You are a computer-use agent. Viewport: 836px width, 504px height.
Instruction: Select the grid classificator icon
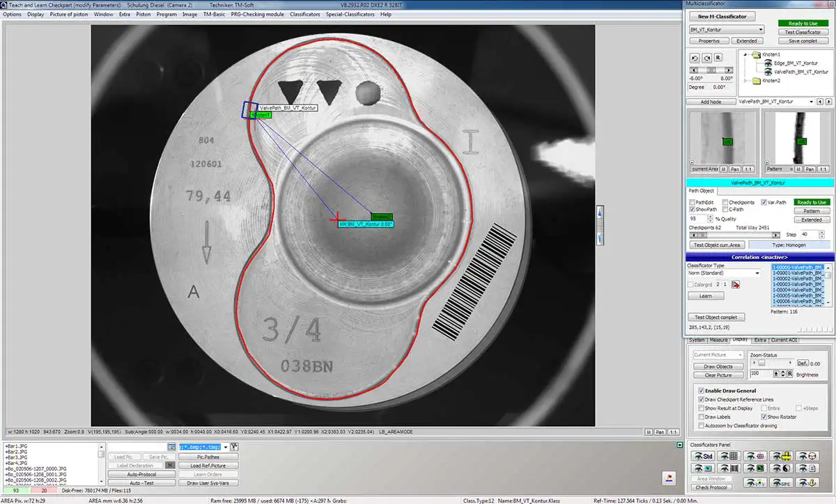point(729,456)
